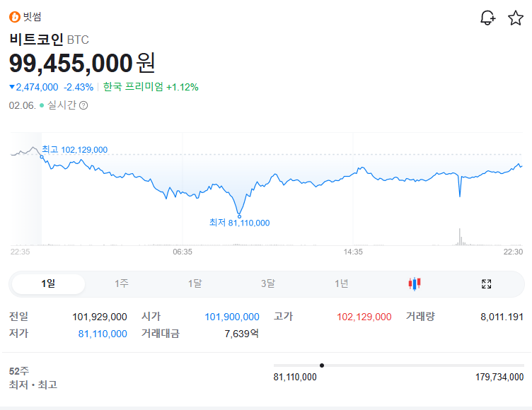Click the orange Bithumb logo icon
Image resolution: width=532 pixels, height=410 pixels.
[15, 17]
